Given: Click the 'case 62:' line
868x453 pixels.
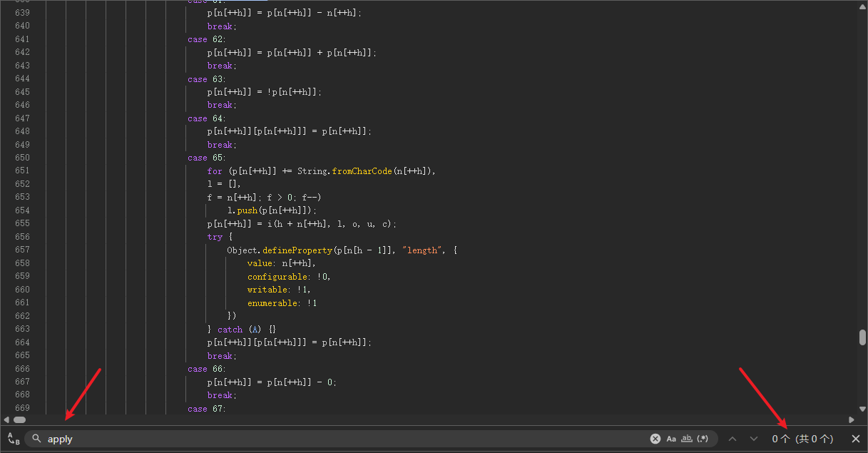Looking at the screenshot, I should pos(207,39).
